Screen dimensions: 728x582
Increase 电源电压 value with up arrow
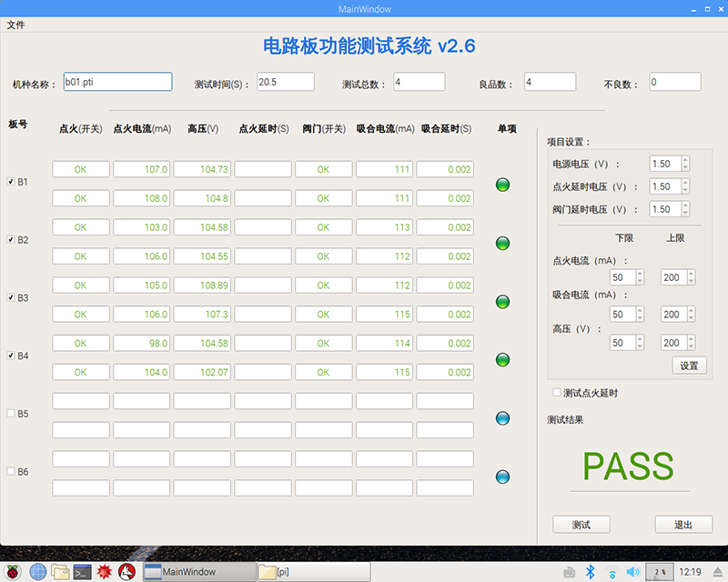pos(685,160)
